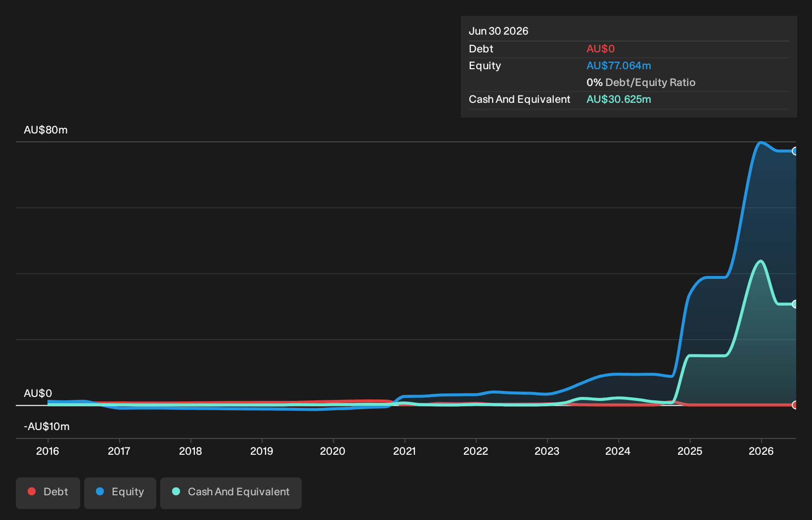Toggle the Debt legend button
The image size is (812, 520).
coord(48,493)
